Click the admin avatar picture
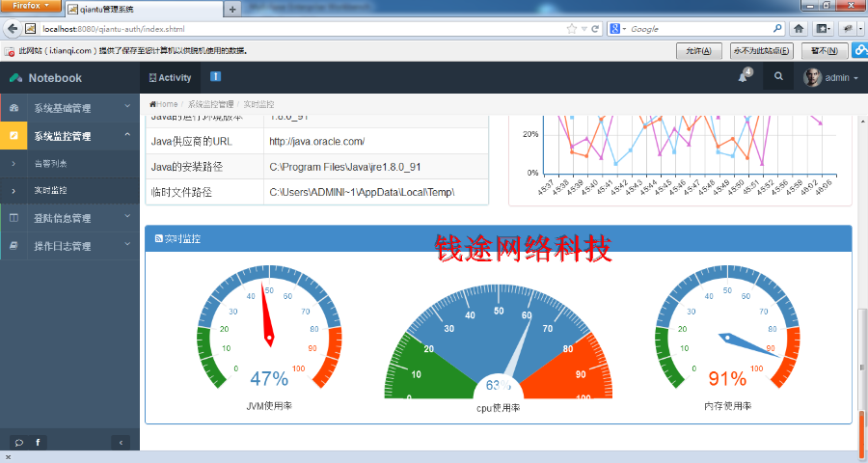868x463 pixels. pyautogui.click(x=812, y=77)
